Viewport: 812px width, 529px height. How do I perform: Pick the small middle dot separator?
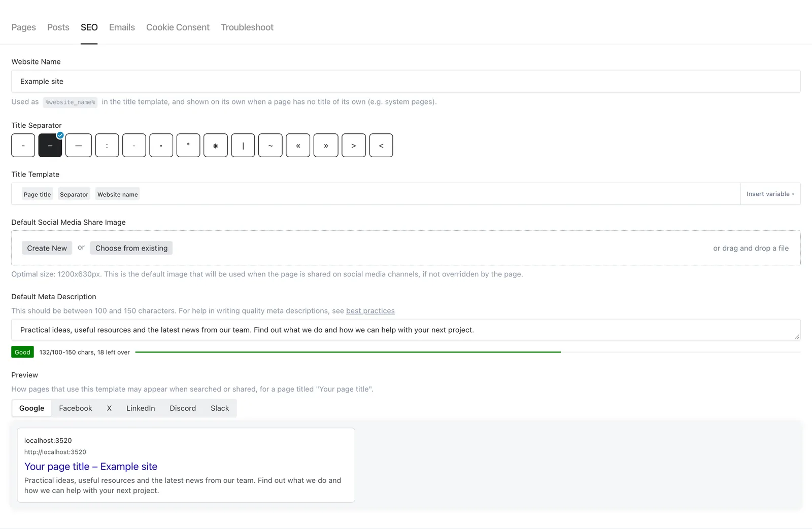pos(134,146)
